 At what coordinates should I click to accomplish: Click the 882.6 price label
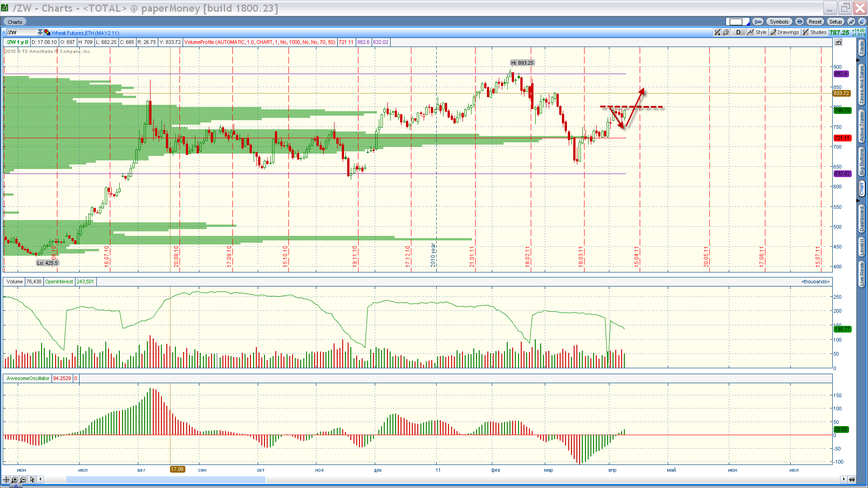tap(841, 74)
